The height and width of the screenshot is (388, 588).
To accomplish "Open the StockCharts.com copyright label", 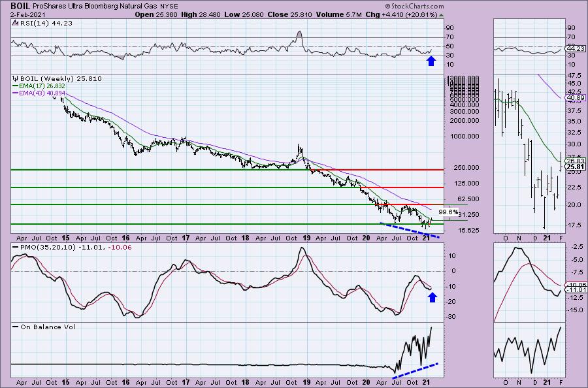I will 414,6.
